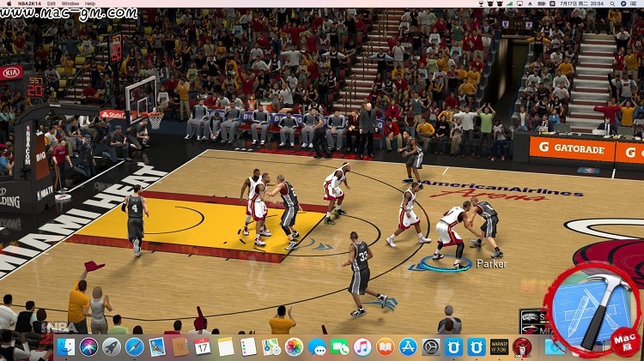Launch Siri from the dock

(88, 347)
